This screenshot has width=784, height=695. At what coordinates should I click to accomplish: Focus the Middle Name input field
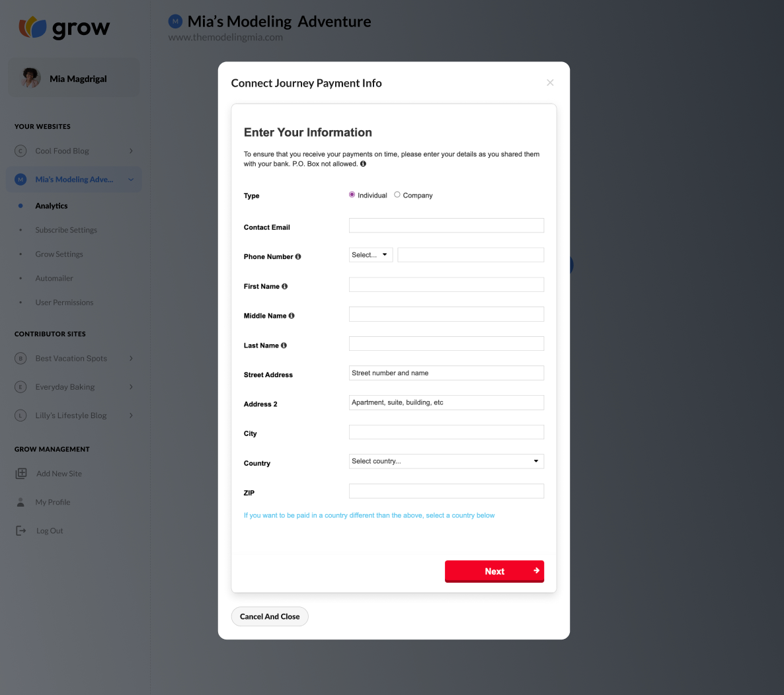click(446, 314)
